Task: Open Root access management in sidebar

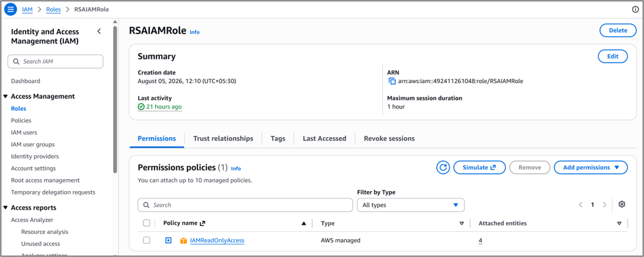Action: point(45,180)
